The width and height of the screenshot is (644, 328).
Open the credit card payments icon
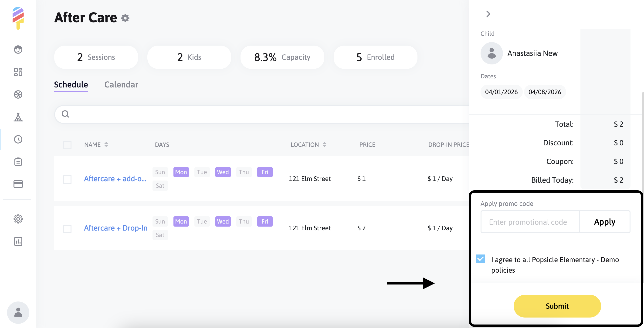tap(18, 184)
